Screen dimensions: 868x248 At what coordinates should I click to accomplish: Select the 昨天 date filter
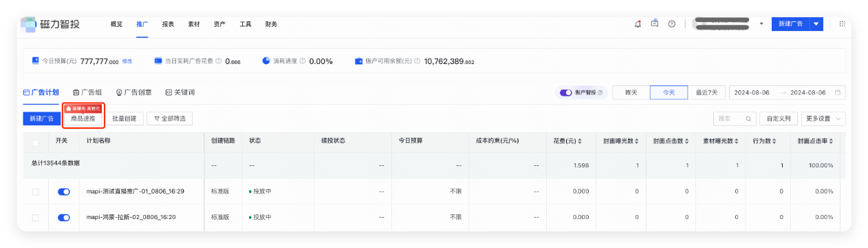(631, 92)
